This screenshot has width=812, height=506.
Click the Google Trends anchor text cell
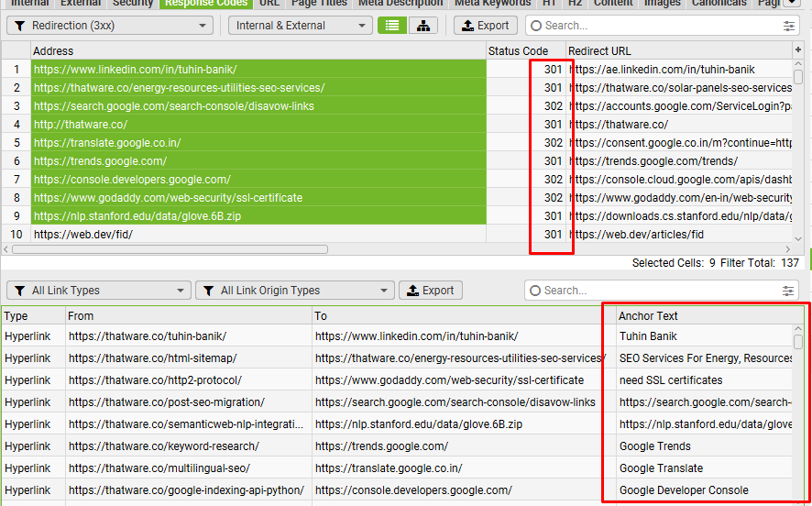point(704,445)
